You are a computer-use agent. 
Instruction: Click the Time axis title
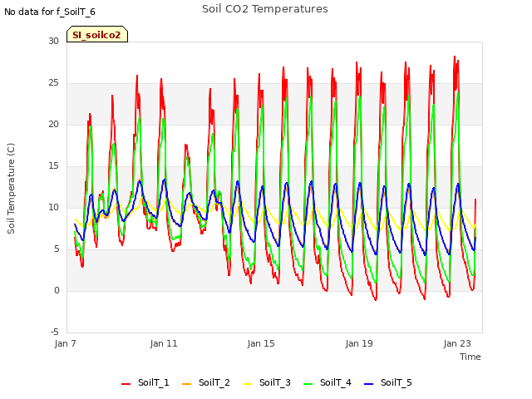[470, 357]
